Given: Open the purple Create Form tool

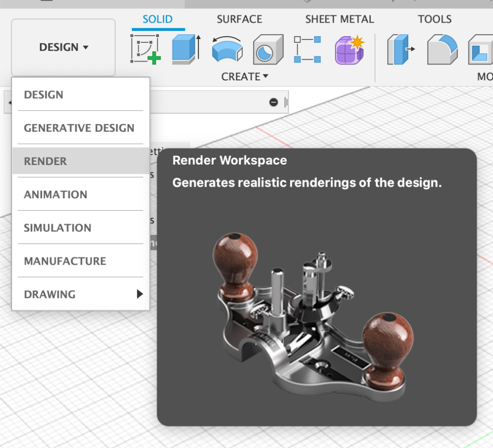Looking at the screenshot, I should [350, 50].
